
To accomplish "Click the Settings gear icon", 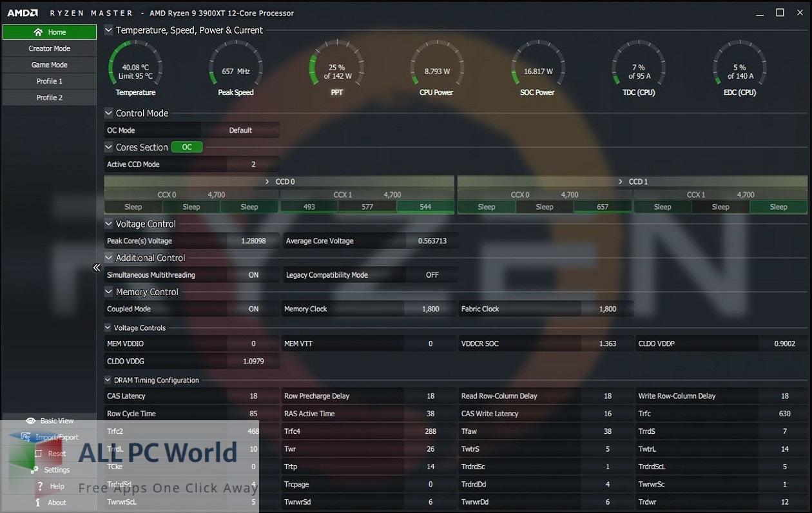I will 35,470.
